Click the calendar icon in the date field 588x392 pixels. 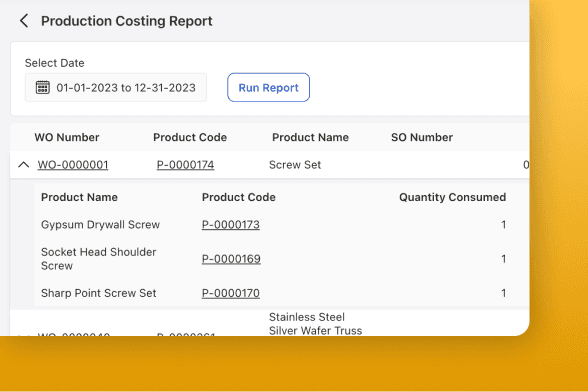click(42, 87)
